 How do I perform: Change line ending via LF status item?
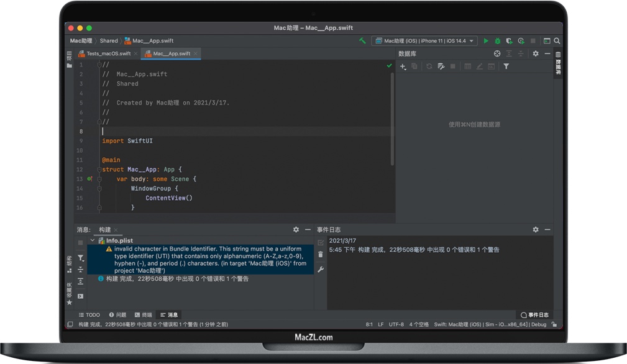[x=380, y=324]
